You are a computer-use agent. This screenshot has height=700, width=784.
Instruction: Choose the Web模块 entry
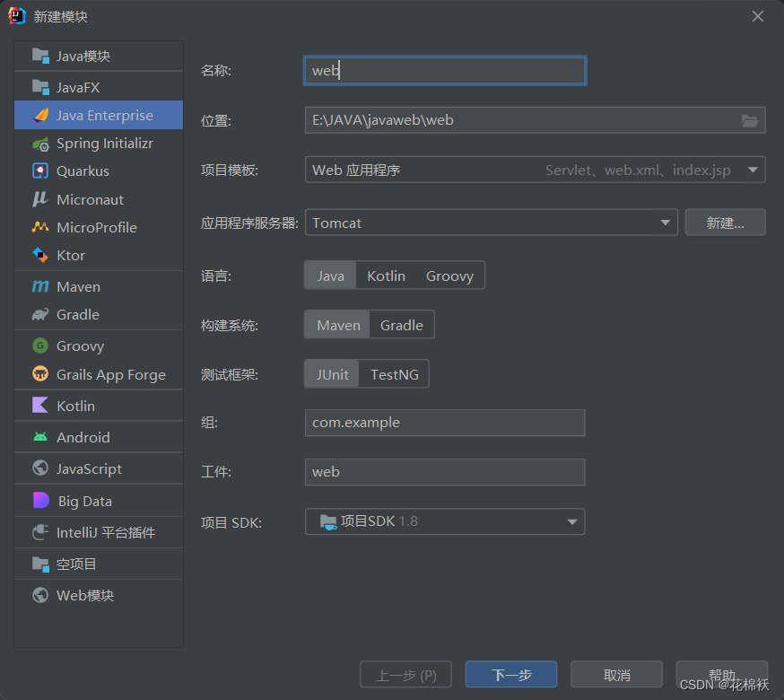(99, 595)
